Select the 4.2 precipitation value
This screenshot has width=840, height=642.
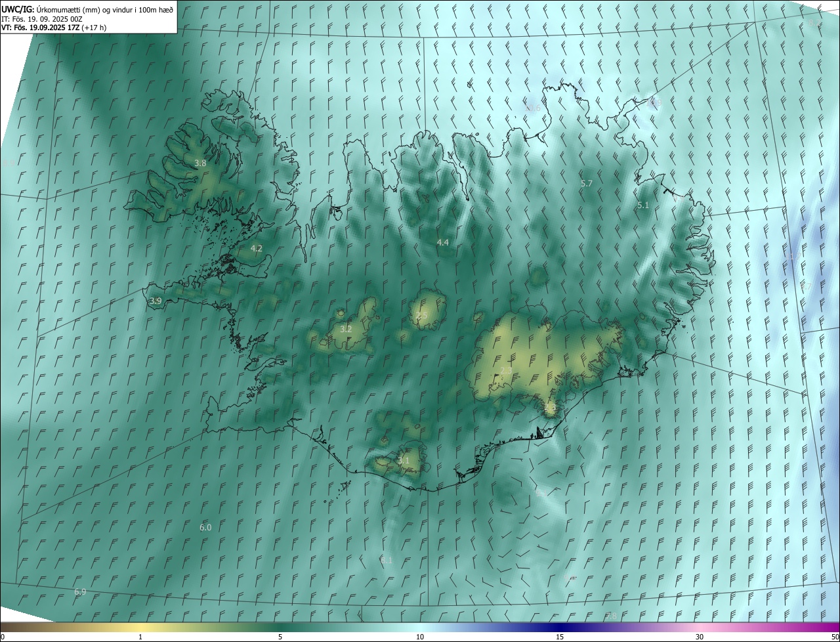[x=257, y=248]
